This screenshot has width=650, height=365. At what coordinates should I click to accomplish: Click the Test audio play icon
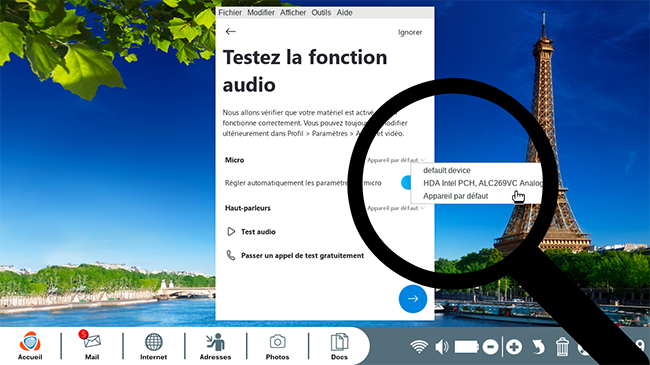click(231, 231)
